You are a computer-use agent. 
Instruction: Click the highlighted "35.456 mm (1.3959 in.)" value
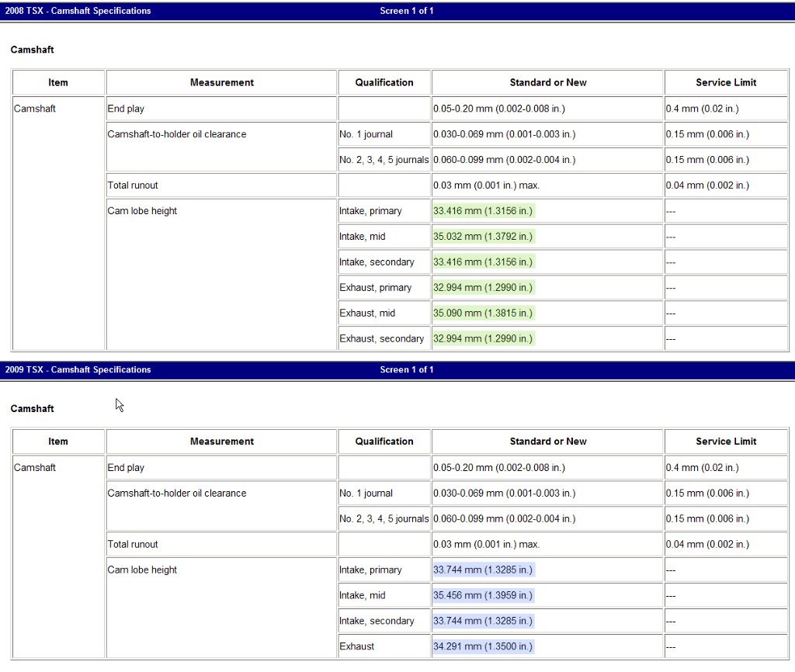483,595
